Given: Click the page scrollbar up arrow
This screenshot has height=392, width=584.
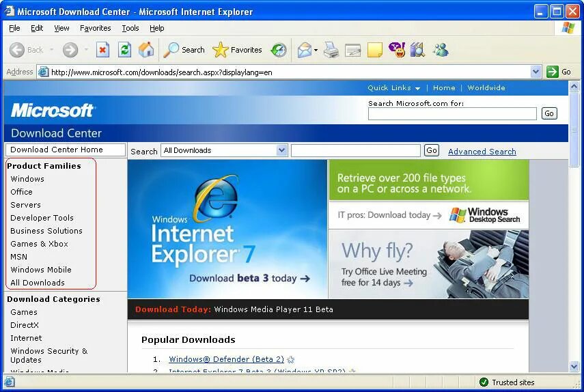Looking at the screenshot, I should 574,87.
